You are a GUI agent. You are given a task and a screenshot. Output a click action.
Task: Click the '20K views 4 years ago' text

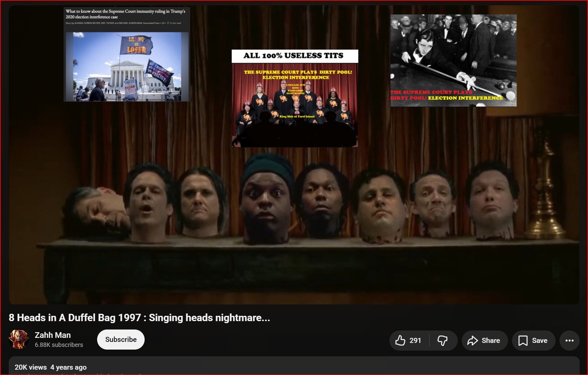coord(51,367)
